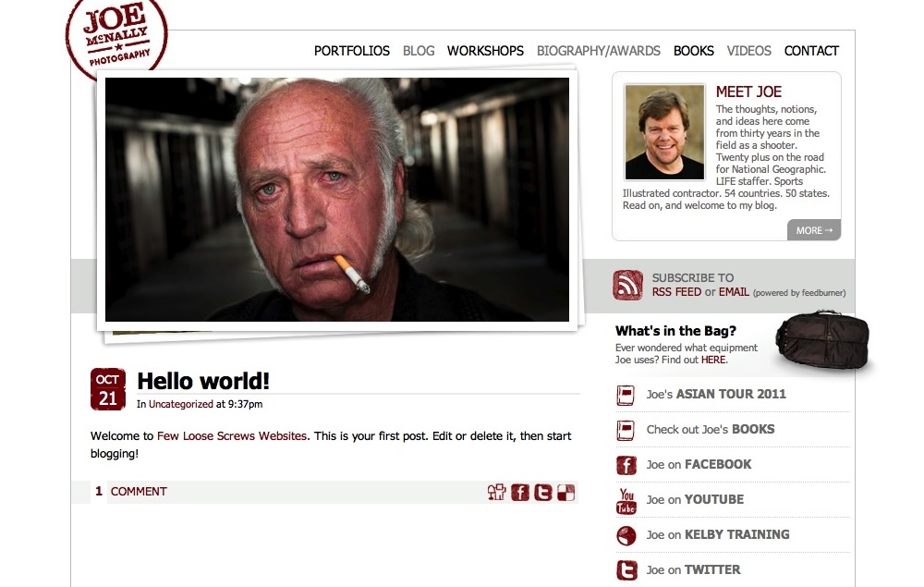Open the PORTFOLIOS menu item
Image resolution: width=924 pixels, height=587 pixels.
click(352, 51)
